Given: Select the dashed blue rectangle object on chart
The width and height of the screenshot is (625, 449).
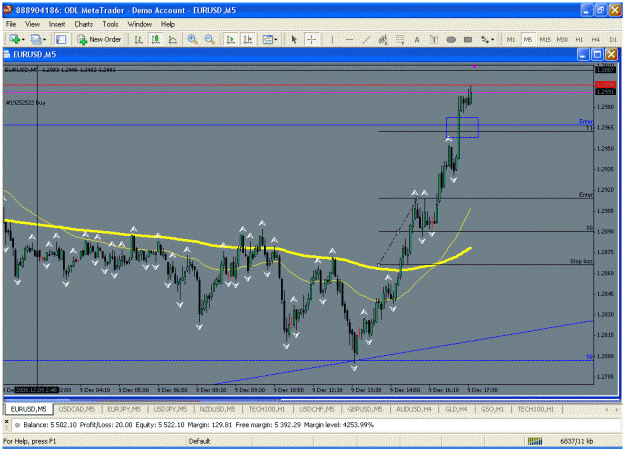Looking at the screenshot, I should click(x=462, y=127).
